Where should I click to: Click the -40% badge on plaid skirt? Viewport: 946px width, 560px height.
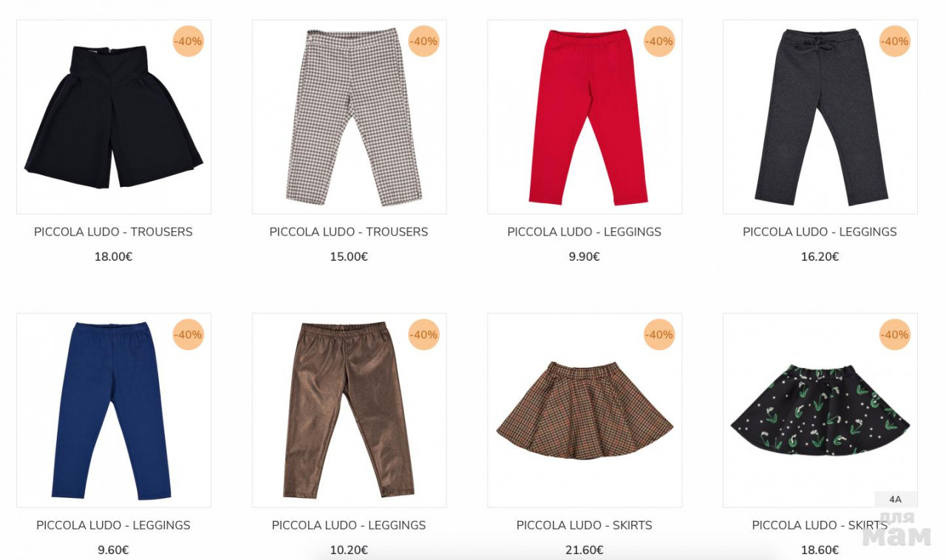click(659, 335)
